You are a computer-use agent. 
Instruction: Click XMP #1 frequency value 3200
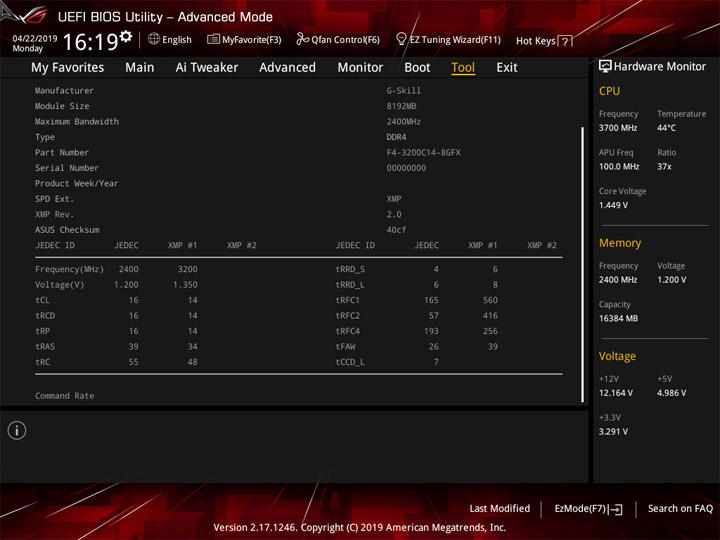pos(188,269)
